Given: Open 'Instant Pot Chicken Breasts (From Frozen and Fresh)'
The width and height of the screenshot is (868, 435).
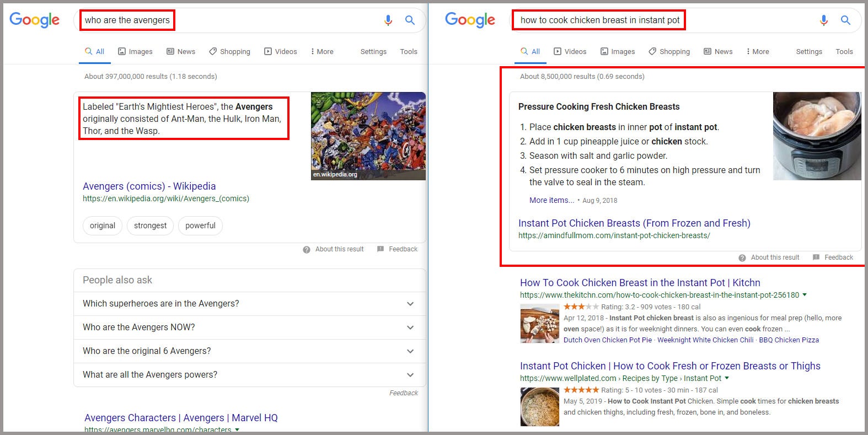Looking at the screenshot, I should 634,223.
